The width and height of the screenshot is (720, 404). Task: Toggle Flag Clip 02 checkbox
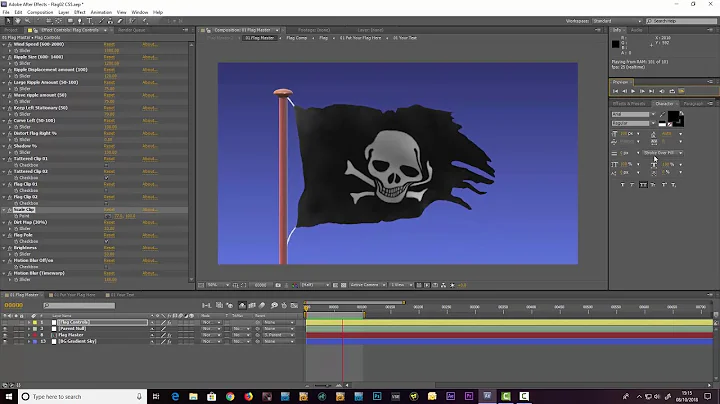107,203
